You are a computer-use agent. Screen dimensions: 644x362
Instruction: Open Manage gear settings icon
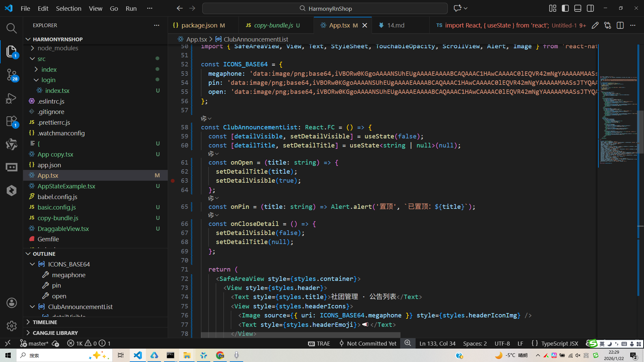click(11, 325)
